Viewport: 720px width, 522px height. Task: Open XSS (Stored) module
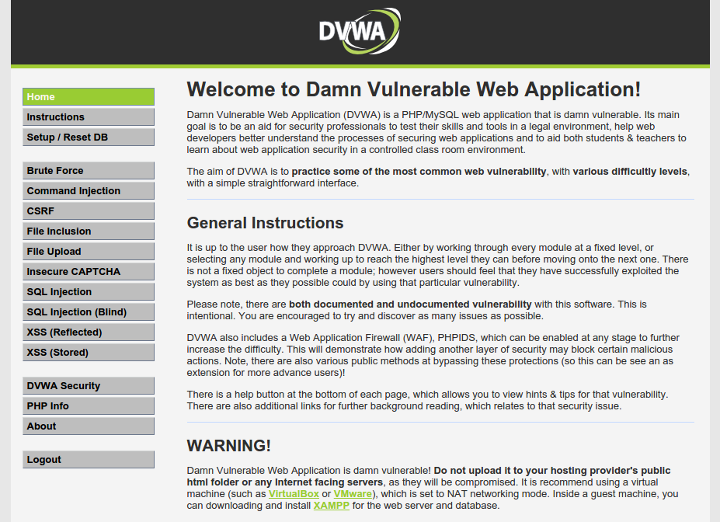(x=89, y=353)
